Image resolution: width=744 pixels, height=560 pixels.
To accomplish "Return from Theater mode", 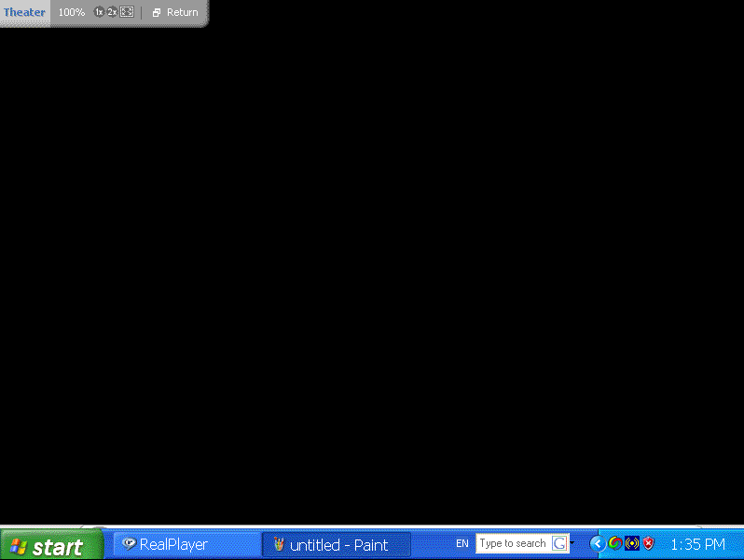I will 175,12.
